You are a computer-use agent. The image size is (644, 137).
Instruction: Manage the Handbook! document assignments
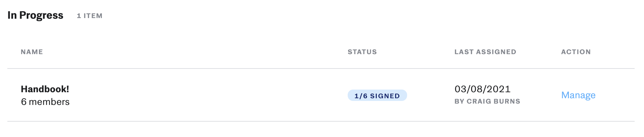coord(578,95)
